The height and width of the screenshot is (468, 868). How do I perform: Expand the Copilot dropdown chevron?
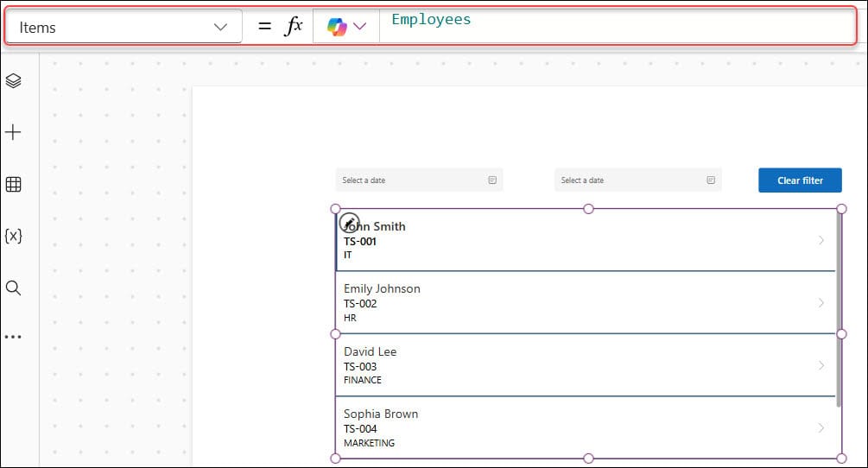[x=360, y=26]
